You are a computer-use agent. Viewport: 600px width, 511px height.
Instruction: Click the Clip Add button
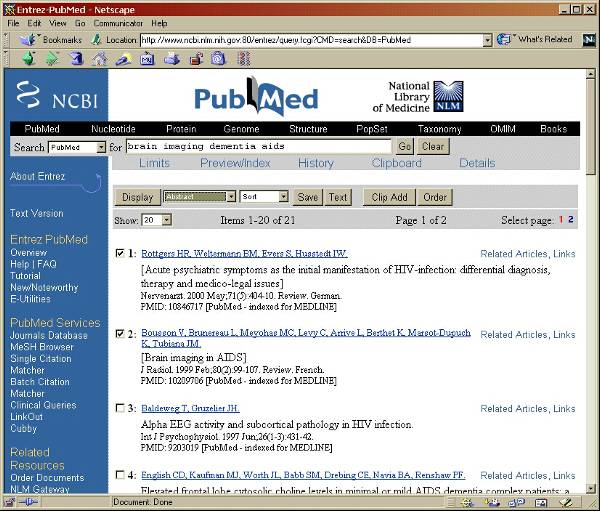[x=389, y=197]
